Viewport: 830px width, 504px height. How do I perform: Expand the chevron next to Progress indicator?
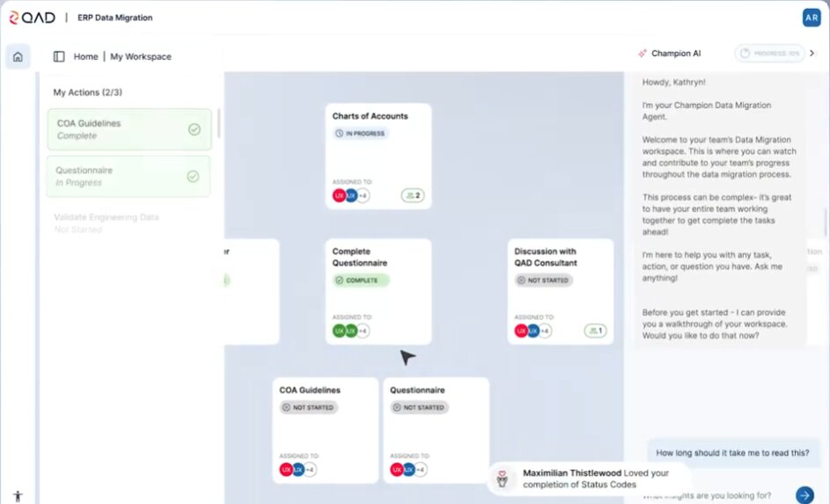click(812, 54)
